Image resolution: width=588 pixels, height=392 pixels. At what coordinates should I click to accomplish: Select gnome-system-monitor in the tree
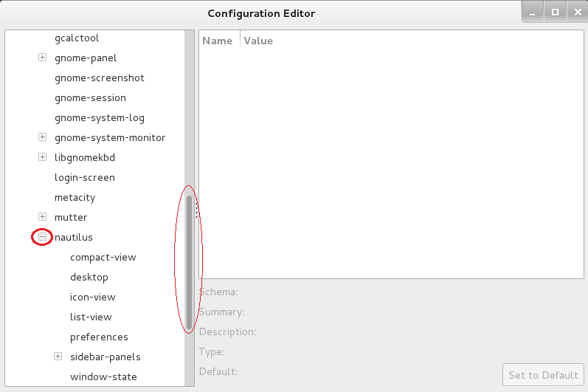pyautogui.click(x=110, y=137)
